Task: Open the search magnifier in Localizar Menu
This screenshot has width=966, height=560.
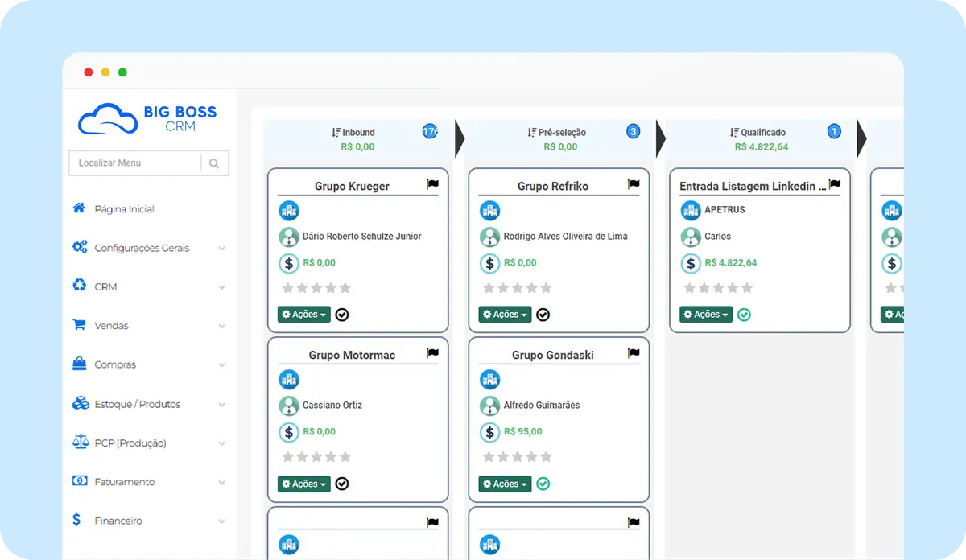Action: [x=214, y=163]
